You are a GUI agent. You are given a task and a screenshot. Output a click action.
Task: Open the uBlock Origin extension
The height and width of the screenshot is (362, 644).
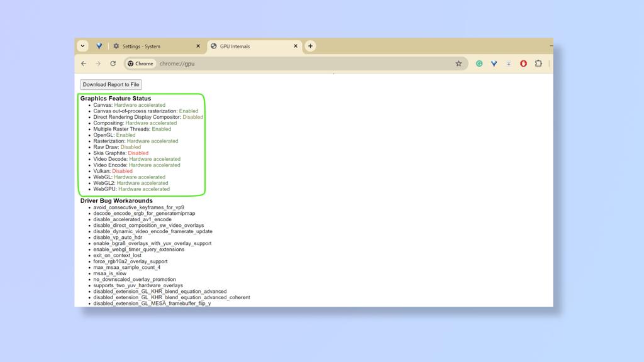click(523, 63)
